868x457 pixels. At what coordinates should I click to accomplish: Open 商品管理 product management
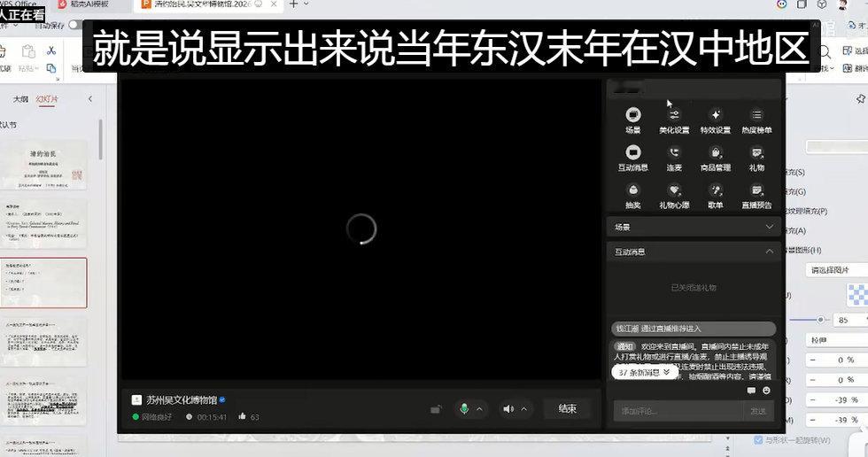pyautogui.click(x=716, y=159)
